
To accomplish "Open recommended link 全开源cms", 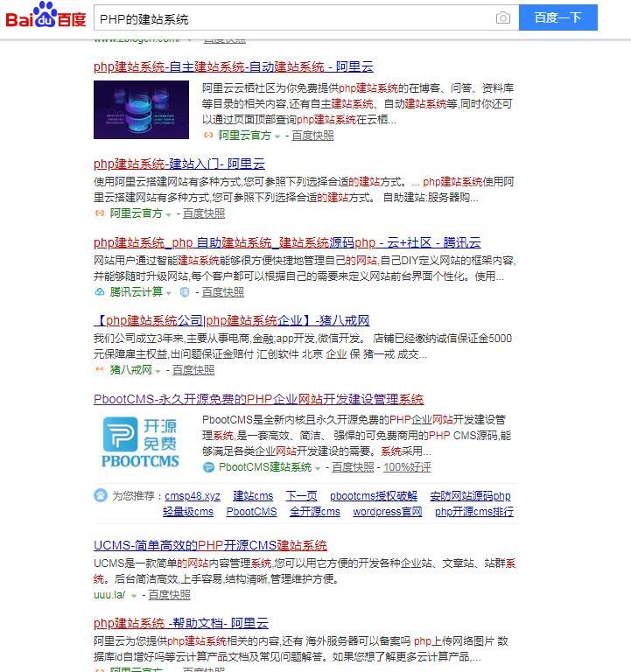I will (x=315, y=512).
